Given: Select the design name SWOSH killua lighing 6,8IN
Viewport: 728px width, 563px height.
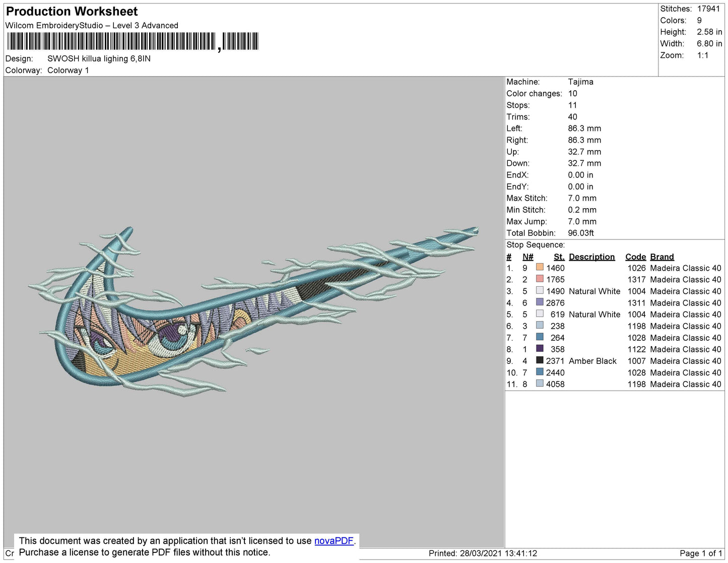Looking at the screenshot, I should click(99, 58).
